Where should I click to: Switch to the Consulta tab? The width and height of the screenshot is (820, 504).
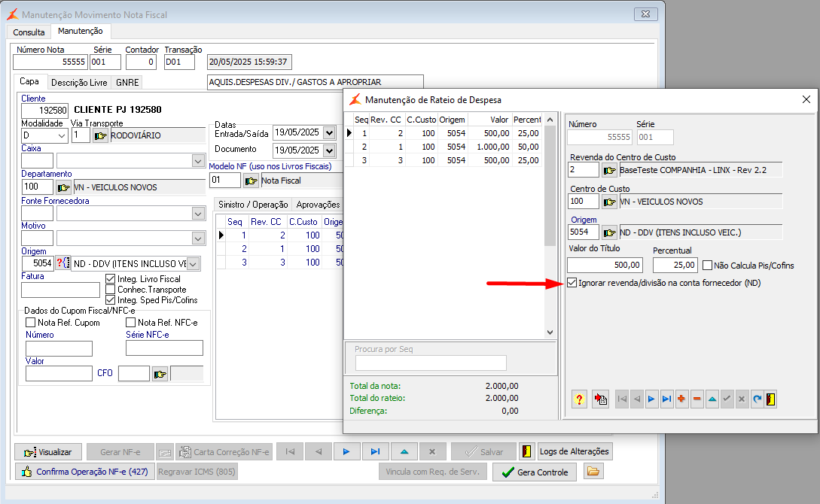point(29,32)
